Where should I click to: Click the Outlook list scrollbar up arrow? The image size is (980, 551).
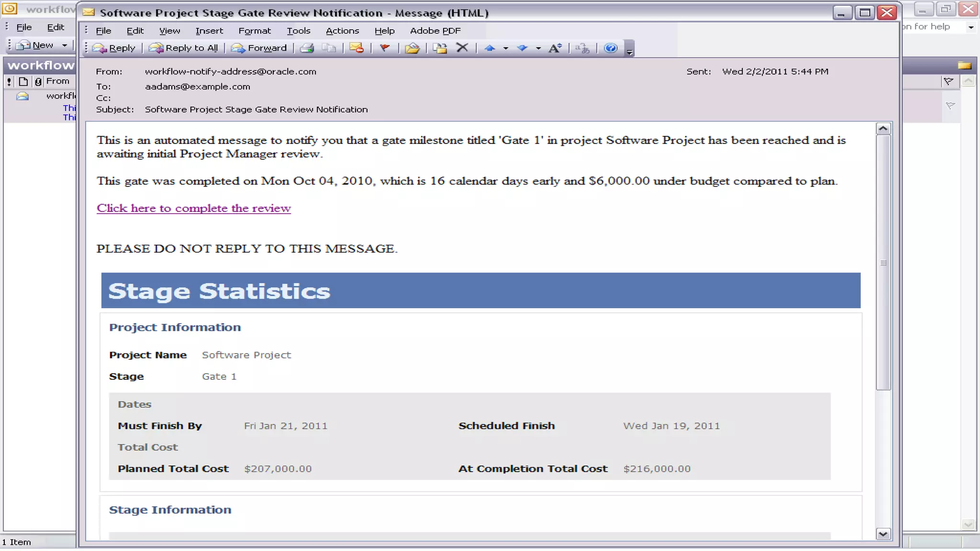point(968,81)
